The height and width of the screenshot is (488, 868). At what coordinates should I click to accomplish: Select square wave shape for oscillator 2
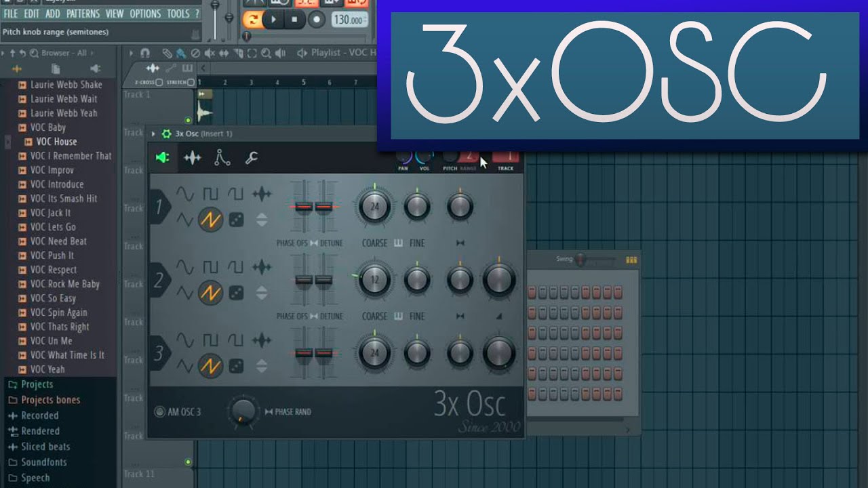point(210,268)
